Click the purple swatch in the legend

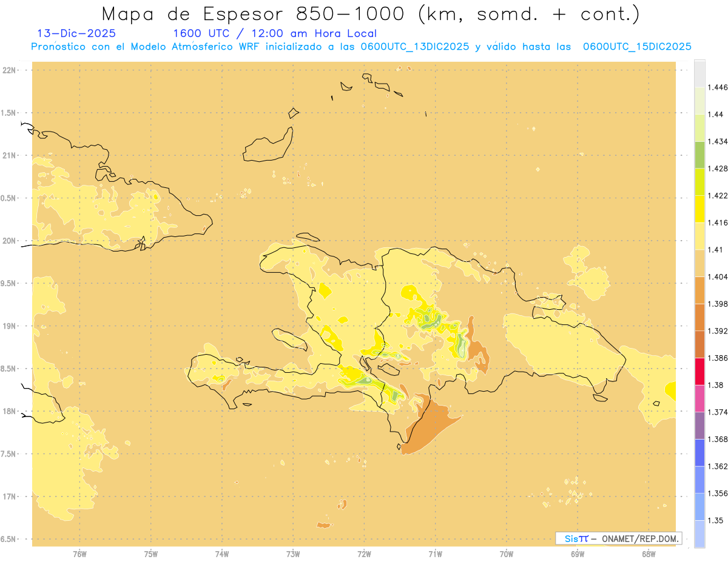(699, 425)
